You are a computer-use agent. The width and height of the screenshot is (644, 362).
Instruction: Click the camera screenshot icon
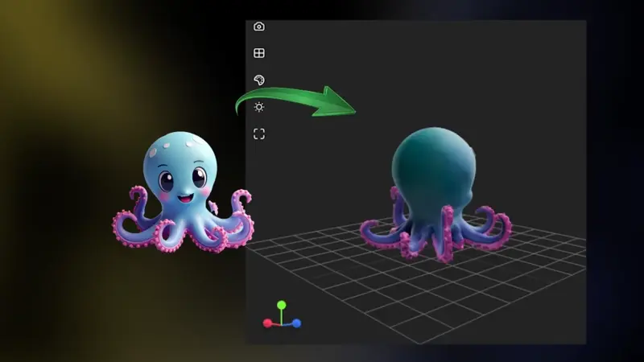[x=259, y=27]
